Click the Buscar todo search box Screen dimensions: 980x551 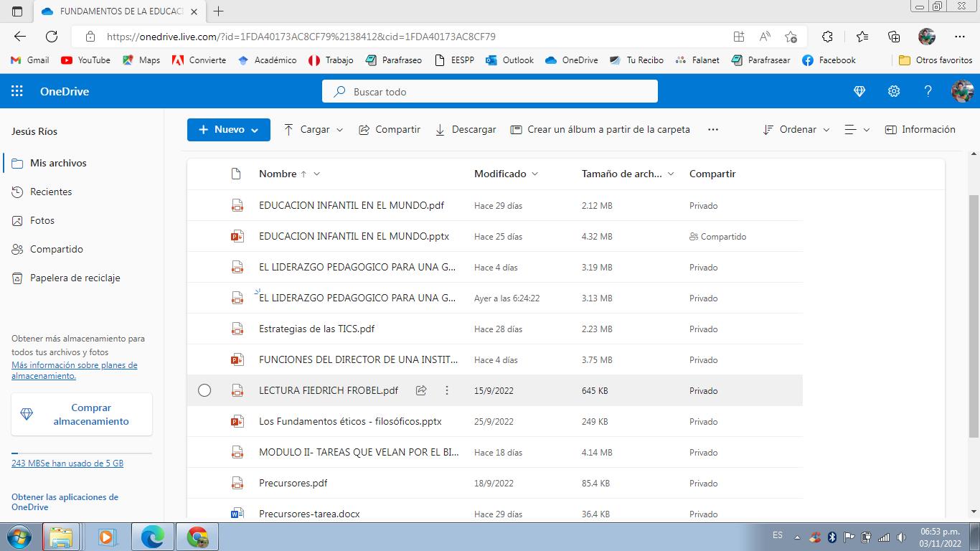pos(489,92)
